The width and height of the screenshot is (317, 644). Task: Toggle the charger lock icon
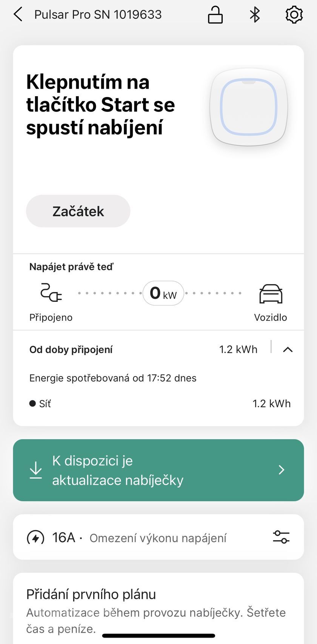(215, 15)
